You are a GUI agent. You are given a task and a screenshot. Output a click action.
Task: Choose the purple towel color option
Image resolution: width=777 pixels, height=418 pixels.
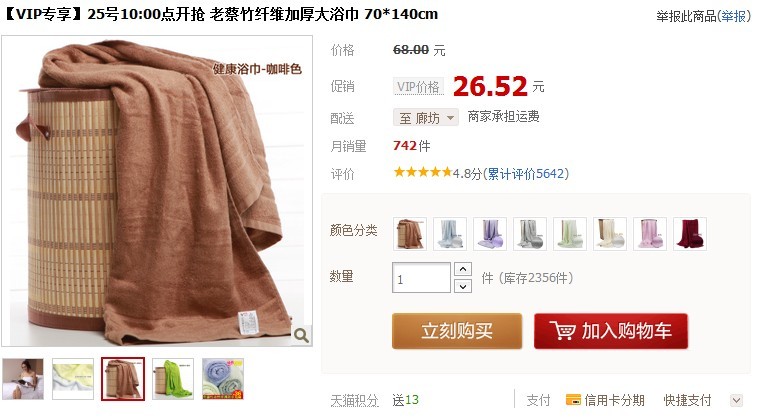pos(490,233)
